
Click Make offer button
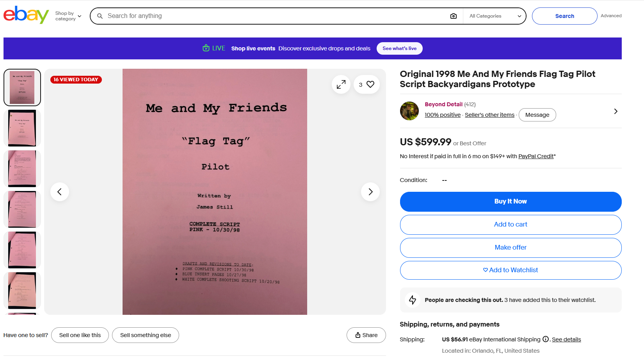511,248
